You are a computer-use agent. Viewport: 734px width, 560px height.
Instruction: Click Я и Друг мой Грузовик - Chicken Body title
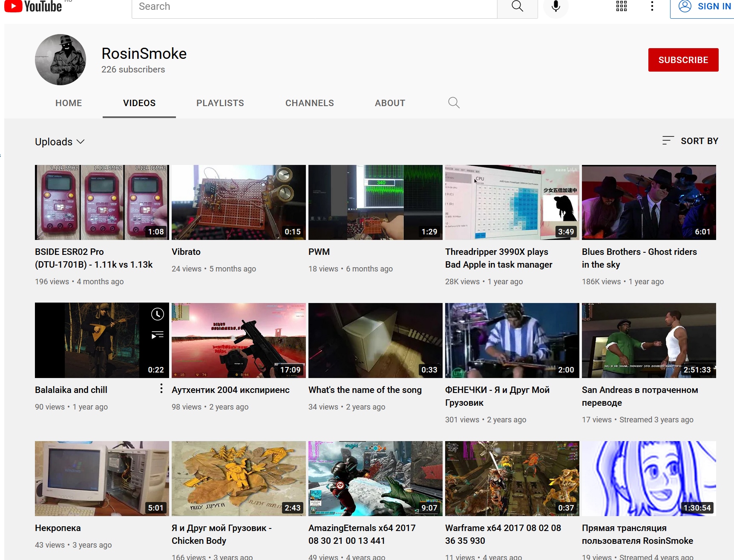click(222, 534)
